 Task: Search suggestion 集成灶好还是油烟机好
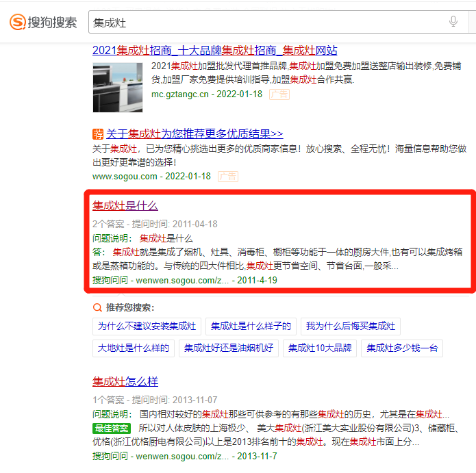(229, 348)
